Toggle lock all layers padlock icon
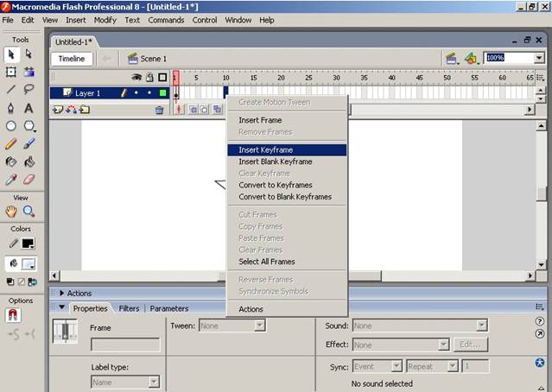Image resolution: width=552 pixels, height=392 pixels. 149,77
